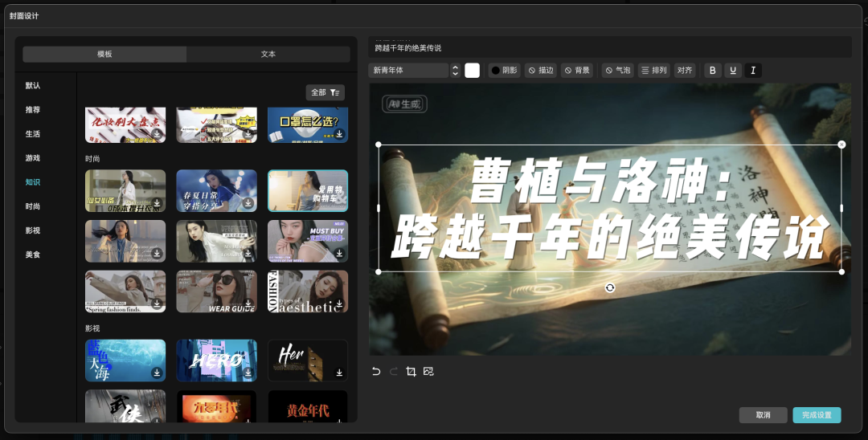This screenshot has height=440, width=868.
Task: Download the HERO template
Action: (x=248, y=373)
